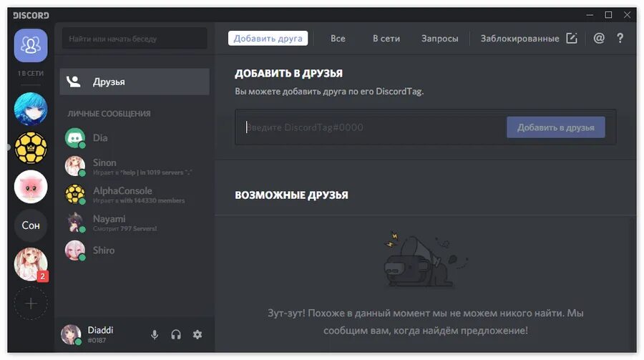Click Dia's Discord logo avatar
Screen dimensions: 644x360
75,138
